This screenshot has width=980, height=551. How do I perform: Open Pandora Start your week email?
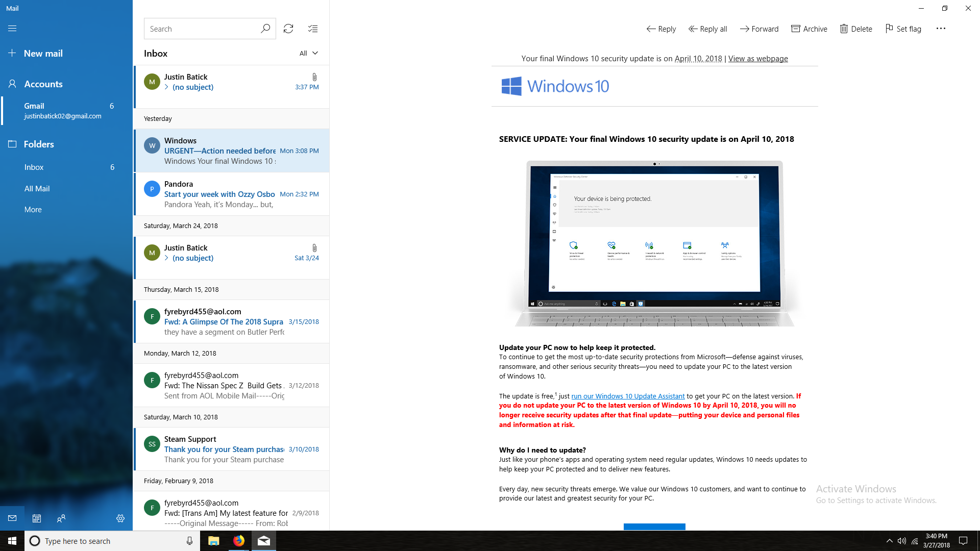point(232,194)
